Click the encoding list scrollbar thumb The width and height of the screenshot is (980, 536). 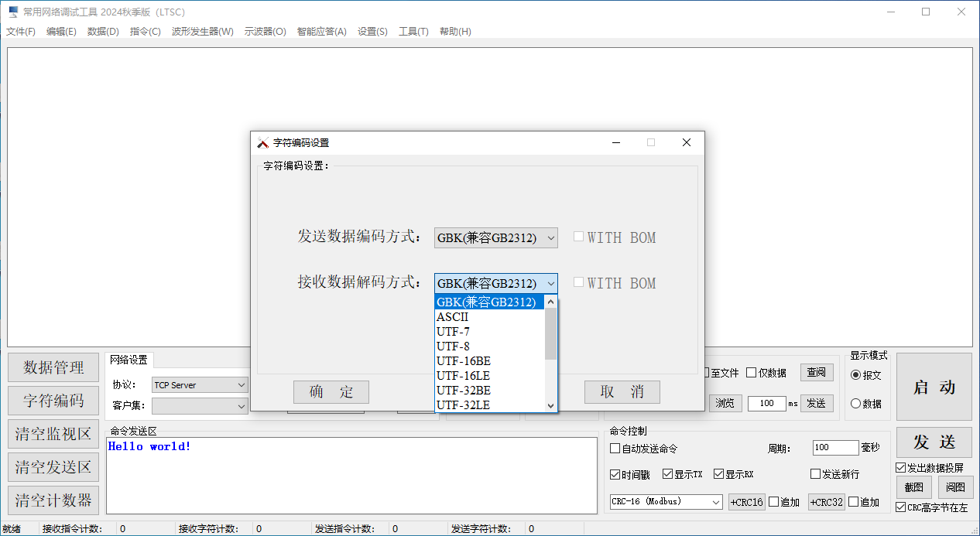[551, 334]
